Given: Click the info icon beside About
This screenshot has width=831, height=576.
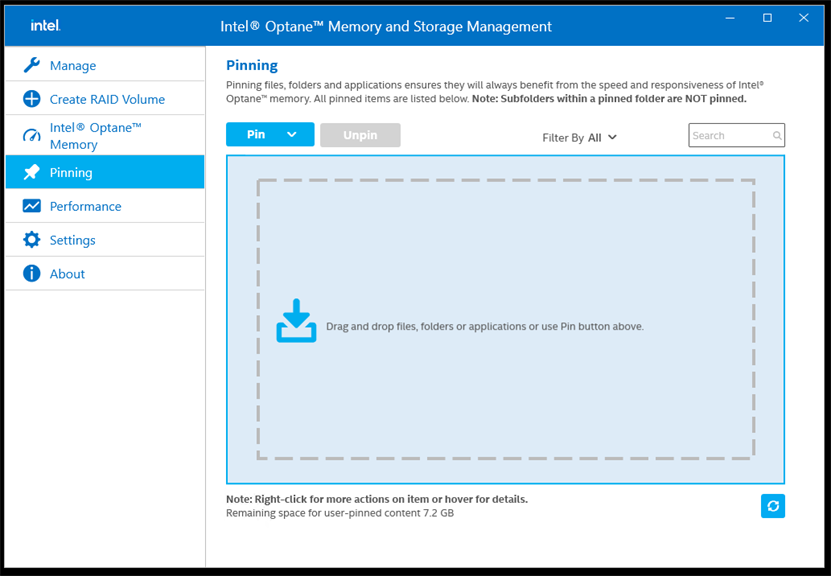Looking at the screenshot, I should pos(32,274).
